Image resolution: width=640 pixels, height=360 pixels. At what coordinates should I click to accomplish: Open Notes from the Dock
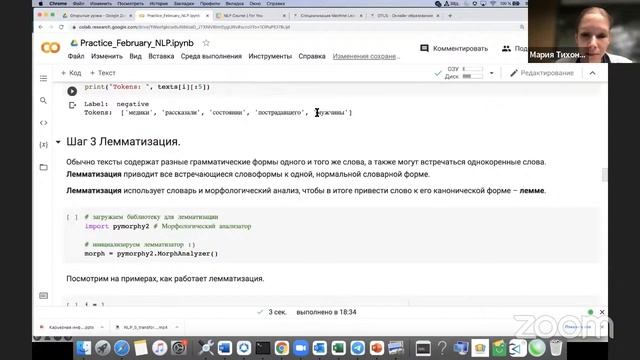(141, 348)
